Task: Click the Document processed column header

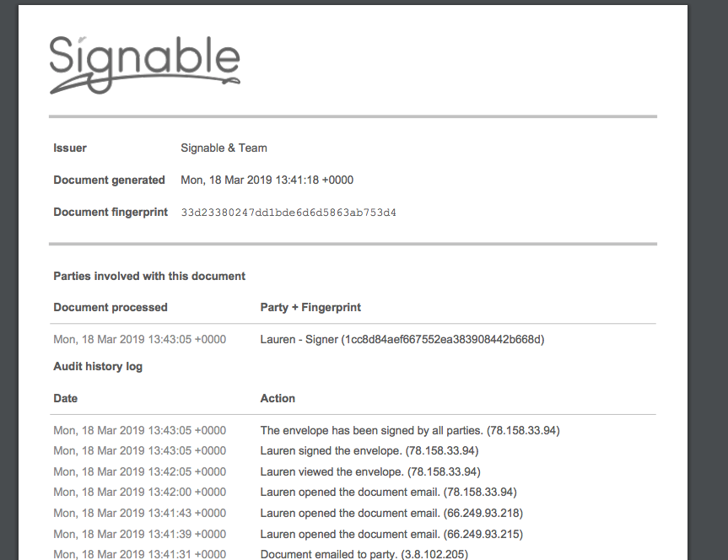Action: pyautogui.click(x=111, y=307)
